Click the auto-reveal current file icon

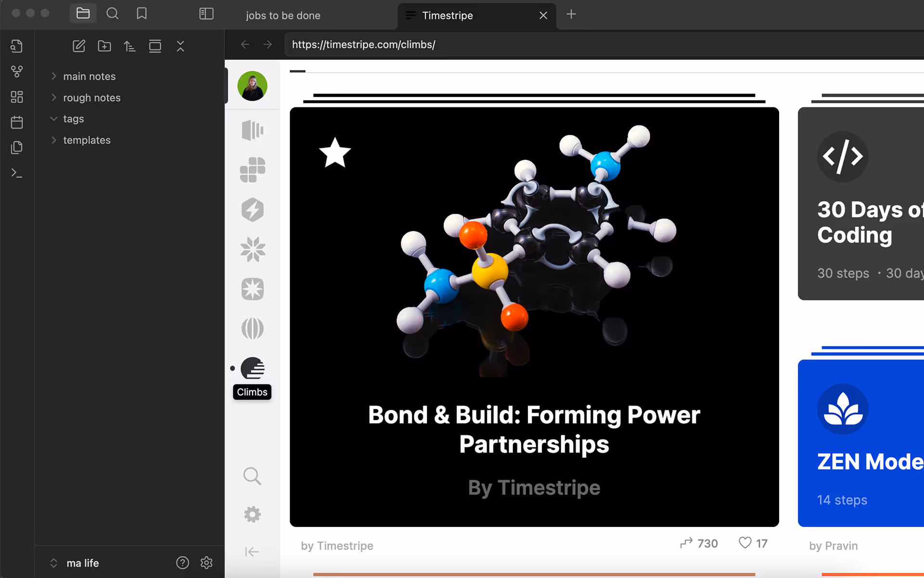coord(155,46)
